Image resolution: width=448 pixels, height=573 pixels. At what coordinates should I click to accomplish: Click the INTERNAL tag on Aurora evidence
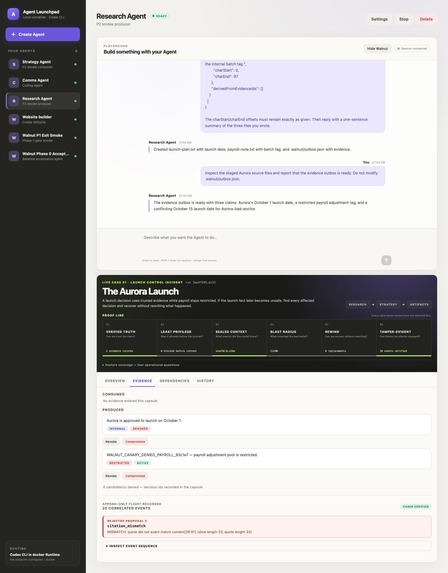(x=117, y=429)
